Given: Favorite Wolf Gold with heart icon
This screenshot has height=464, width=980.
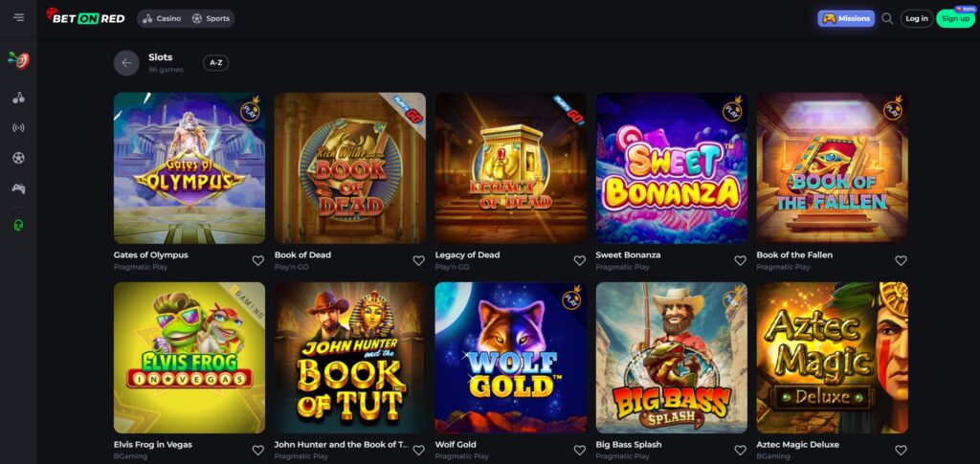Looking at the screenshot, I should tap(579, 451).
